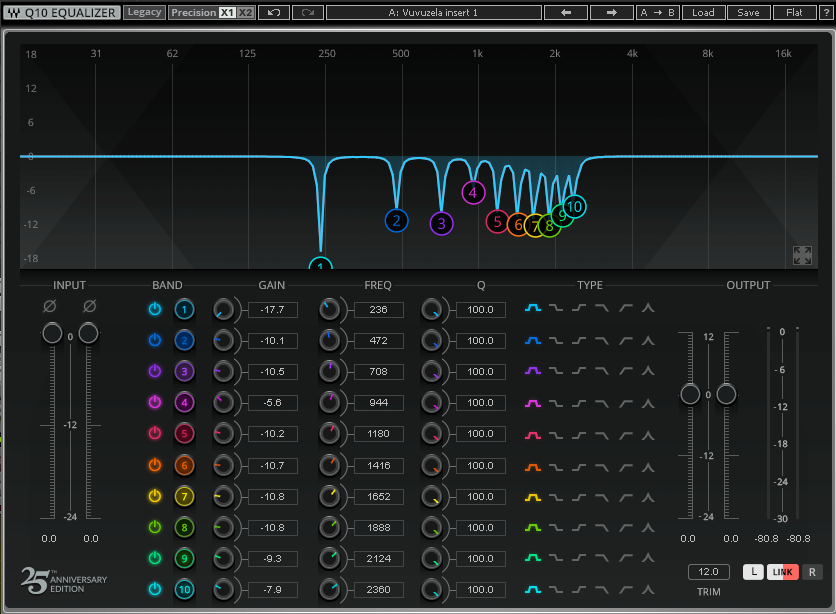
Task: Click the Q10 Equalizer Waves logo button
Action: (x=62, y=12)
